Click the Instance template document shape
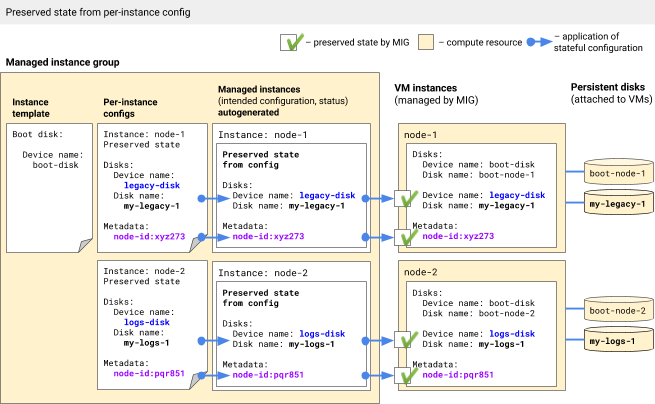This screenshot has width=655, height=404. [50, 186]
